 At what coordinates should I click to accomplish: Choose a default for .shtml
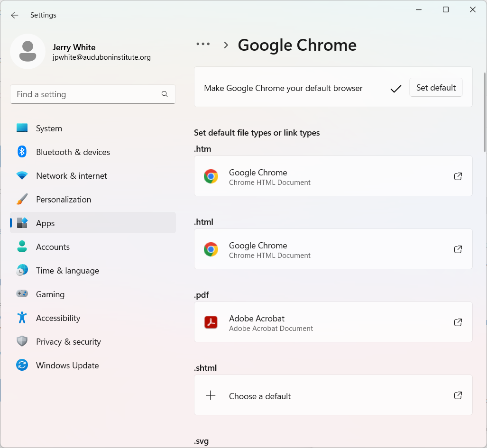pos(333,395)
